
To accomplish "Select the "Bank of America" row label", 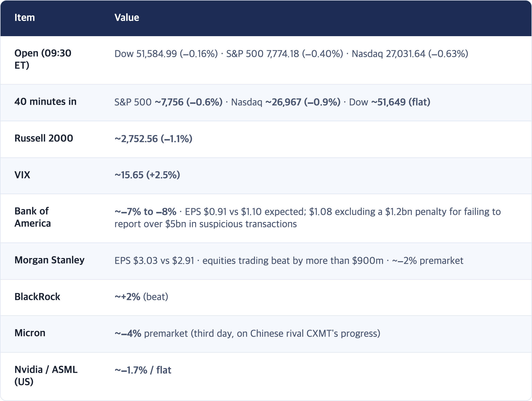I will pyautogui.click(x=32, y=217).
